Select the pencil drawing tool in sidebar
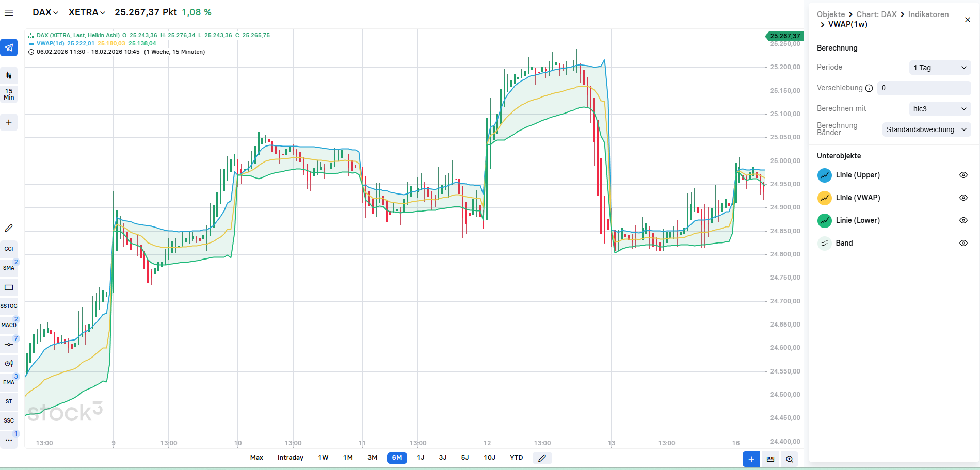The width and height of the screenshot is (980, 470). tap(9, 228)
